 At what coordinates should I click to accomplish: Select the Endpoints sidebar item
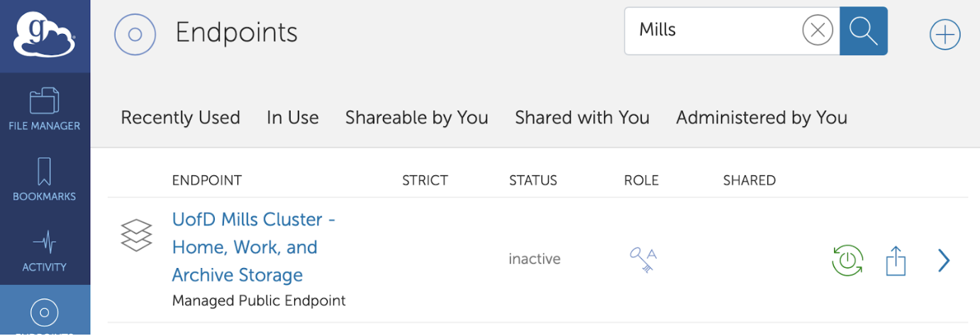(44, 313)
